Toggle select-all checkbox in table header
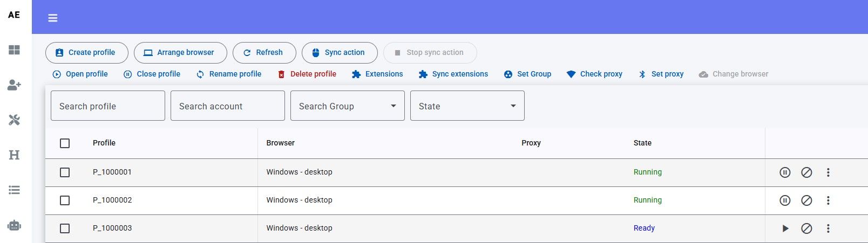The width and height of the screenshot is (868, 243). coord(65,143)
